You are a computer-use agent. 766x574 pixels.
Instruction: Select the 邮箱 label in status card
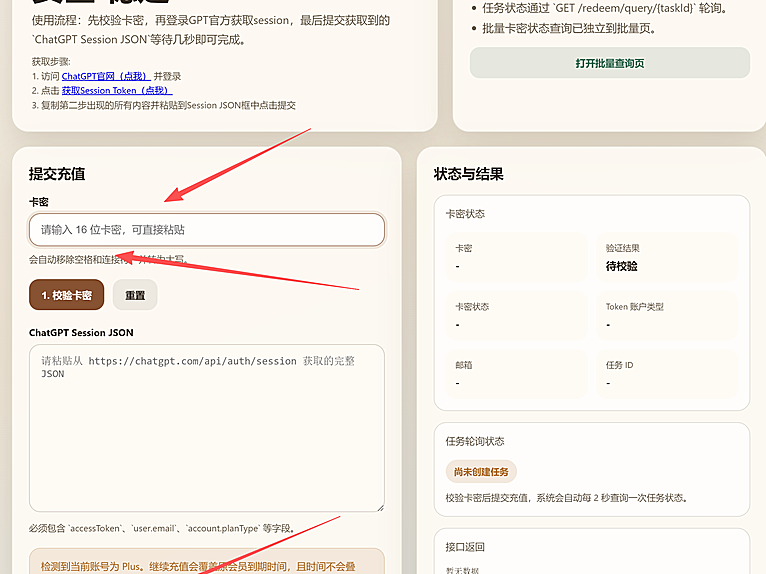pyautogui.click(x=464, y=365)
